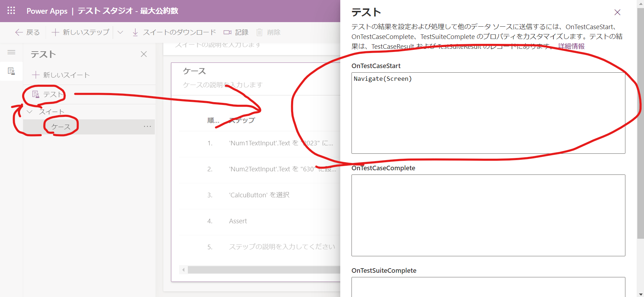The height and width of the screenshot is (297, 644).
Task: Start recording with the 記録 button
Action: 236,32
